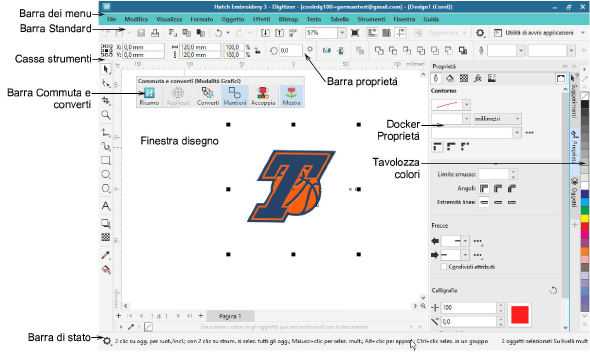Toggle the Mostra button
This screenshot has height=364, width=590.
(x=291, y=96)
